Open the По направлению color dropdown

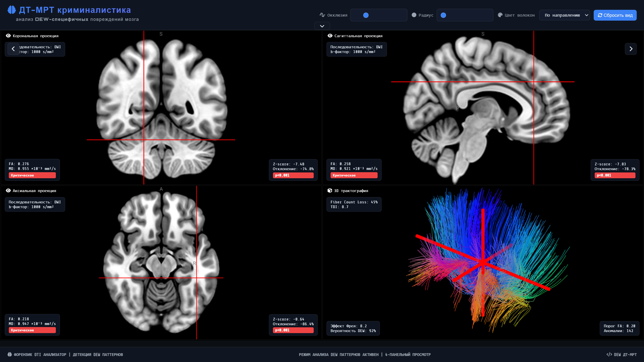pyautogui.click(x=564, y=15)
